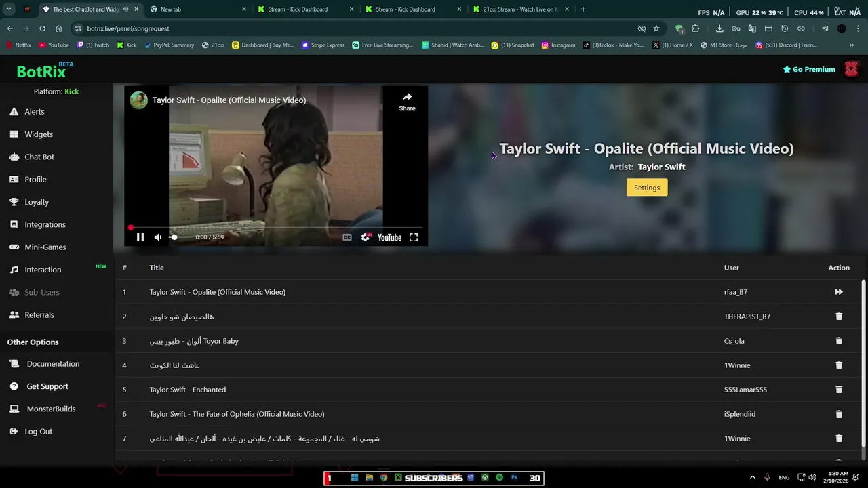Delete the Toyor Baby song request
Image resolution: width=868 pixels, height=488 pixels.
point(839,341)
